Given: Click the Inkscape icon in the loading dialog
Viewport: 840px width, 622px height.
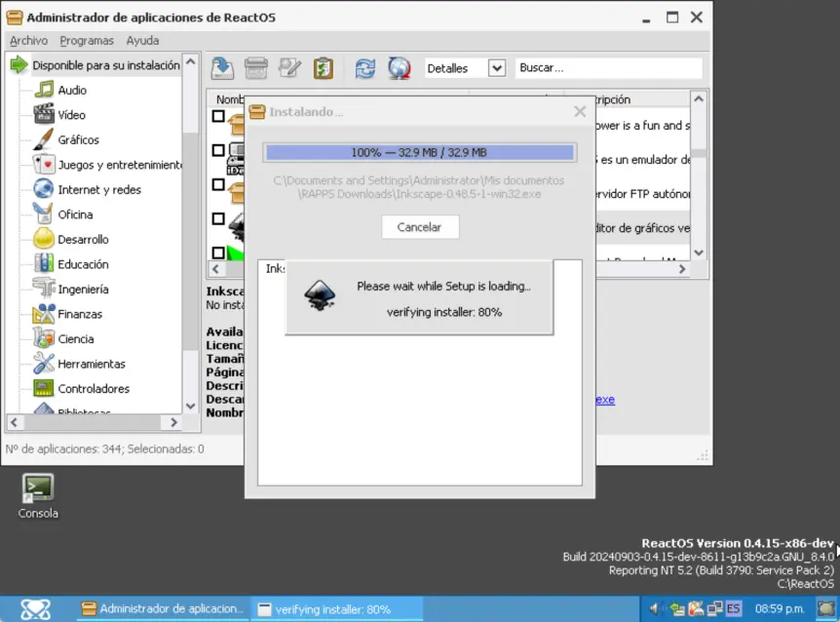Looking at the screenshot, I should [x=320, y=295].
